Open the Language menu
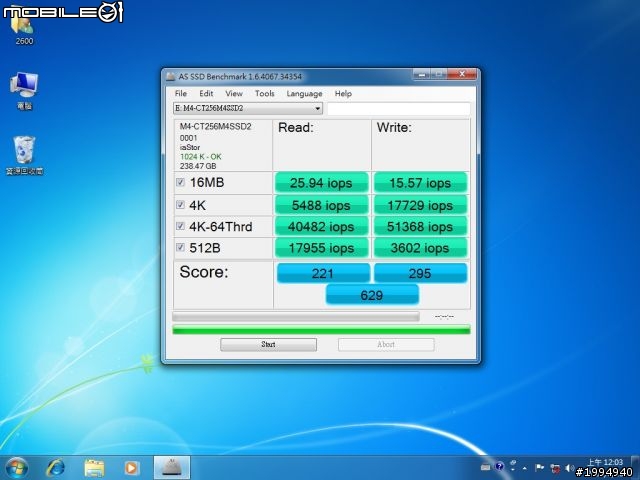 tap(304, 93)
